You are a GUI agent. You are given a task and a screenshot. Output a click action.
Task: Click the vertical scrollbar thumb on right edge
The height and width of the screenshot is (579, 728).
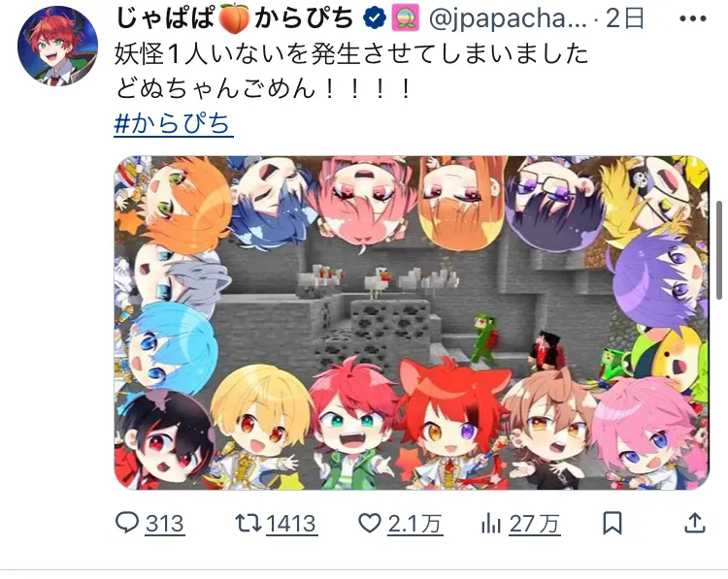[x=719, y=250]
